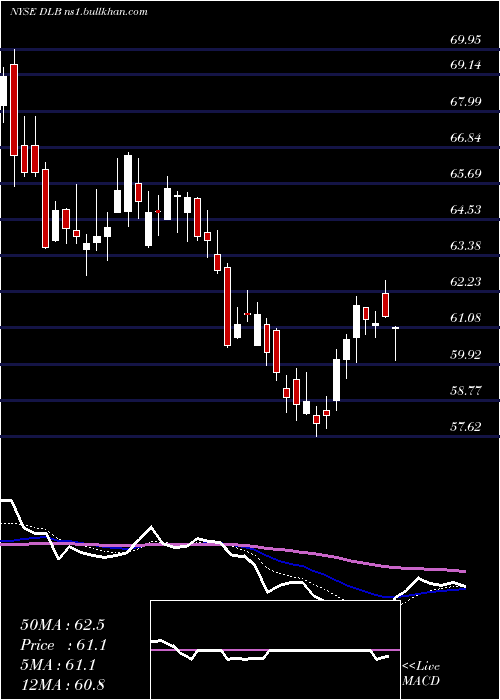Click the 59.92 price level label
Screen dimensions: 500x700
pyautogui.click(x=466, y=355)
